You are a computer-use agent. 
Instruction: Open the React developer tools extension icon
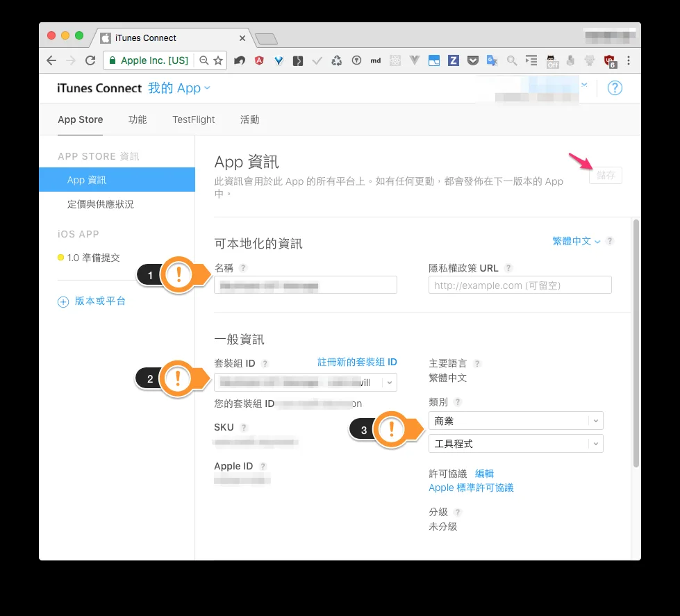pyautogui.click(x=395, y=60)
